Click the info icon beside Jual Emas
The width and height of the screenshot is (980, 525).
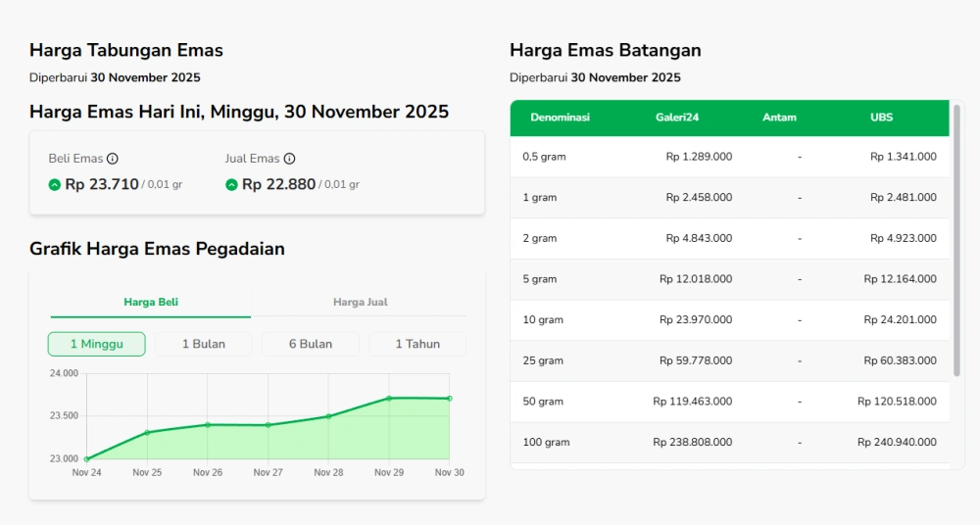pos(289,159)
